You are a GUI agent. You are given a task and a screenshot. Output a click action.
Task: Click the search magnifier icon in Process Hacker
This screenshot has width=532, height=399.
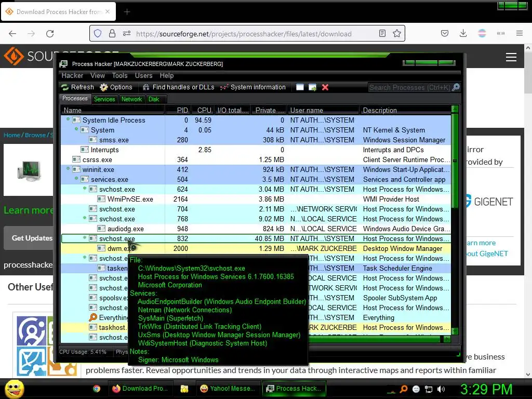point(456,87)
